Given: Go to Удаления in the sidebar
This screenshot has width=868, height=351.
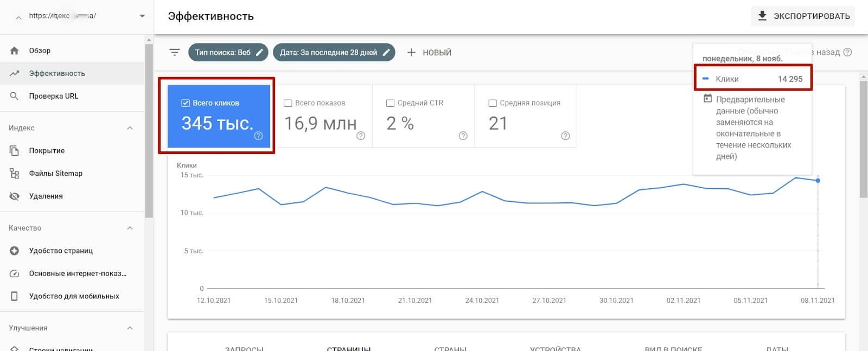Looking at the screenshot, I should (72, 196).
